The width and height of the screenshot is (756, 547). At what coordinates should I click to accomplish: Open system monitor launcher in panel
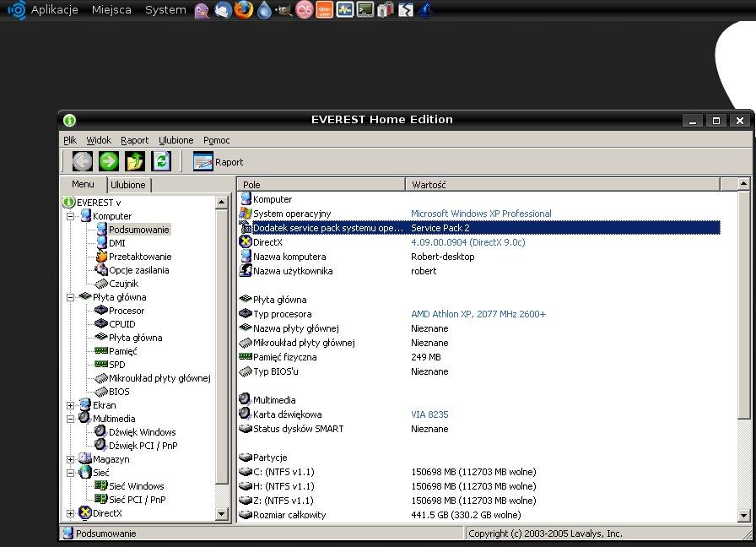345,9
